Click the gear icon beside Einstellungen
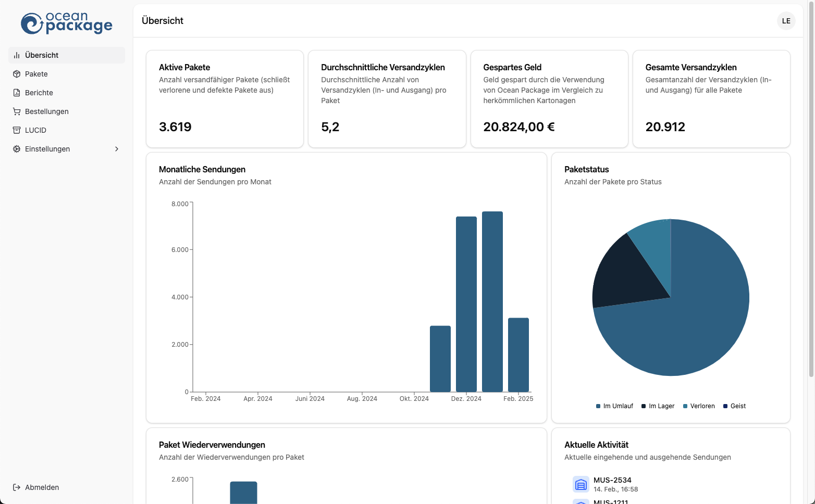Viewport: 815px width, 504px height. (x=17, y=149)
